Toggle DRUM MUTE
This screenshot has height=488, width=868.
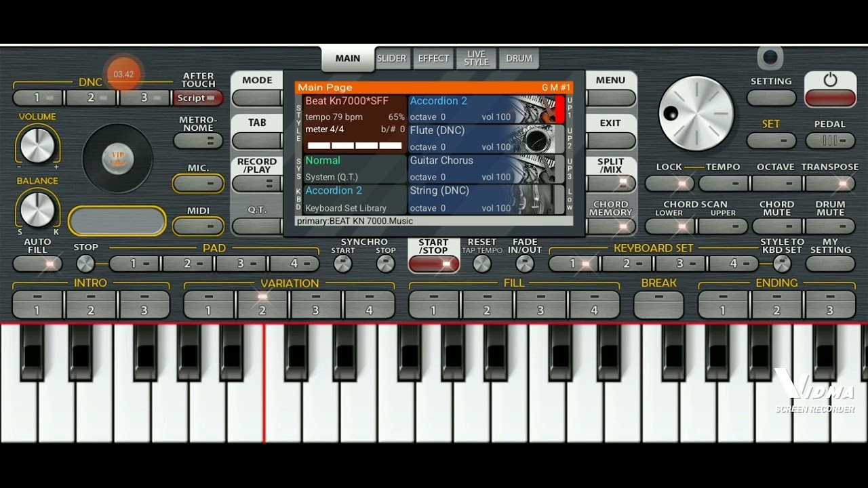coord(830,226)
